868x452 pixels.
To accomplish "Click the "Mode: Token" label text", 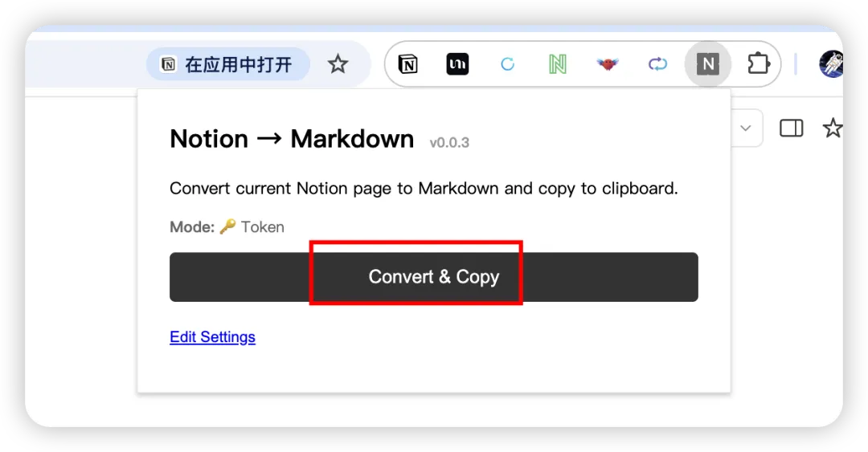I will [x=227, y=227].
